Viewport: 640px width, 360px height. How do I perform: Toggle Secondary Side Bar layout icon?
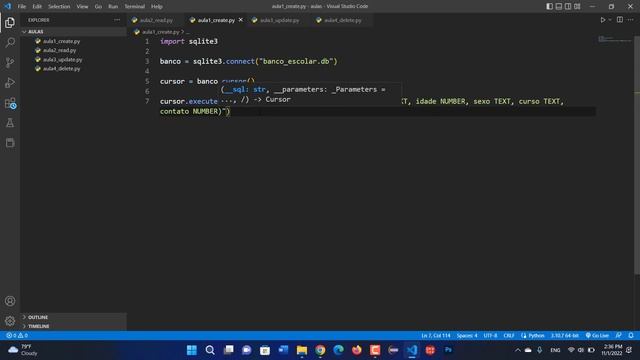pyautogui.click(x=568, y=6)
